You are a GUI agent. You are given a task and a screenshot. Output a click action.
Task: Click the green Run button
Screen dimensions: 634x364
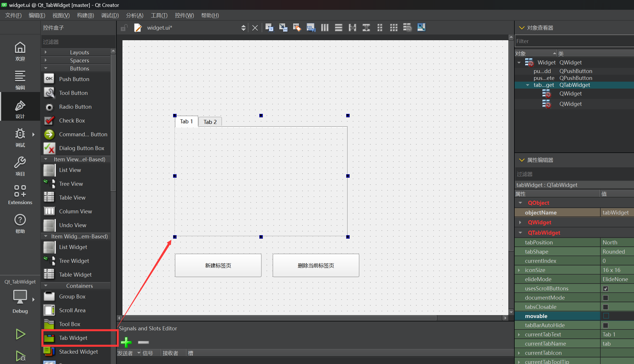pos(20,334)
